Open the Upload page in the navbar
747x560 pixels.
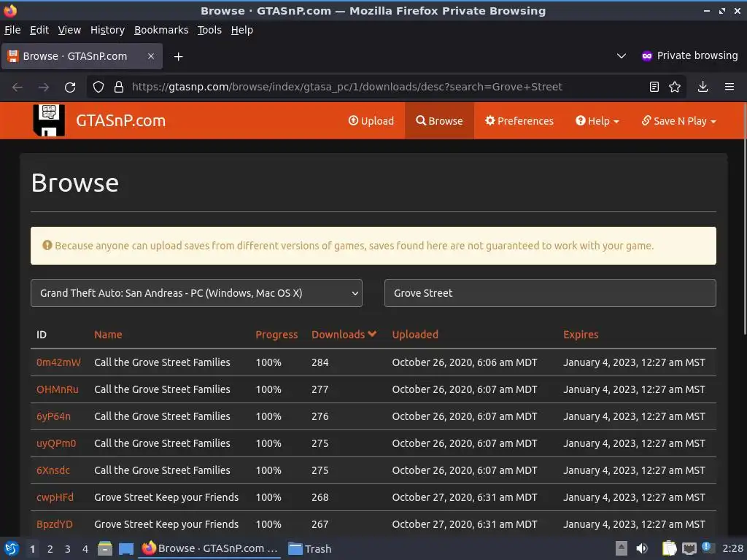click(371, 121)
